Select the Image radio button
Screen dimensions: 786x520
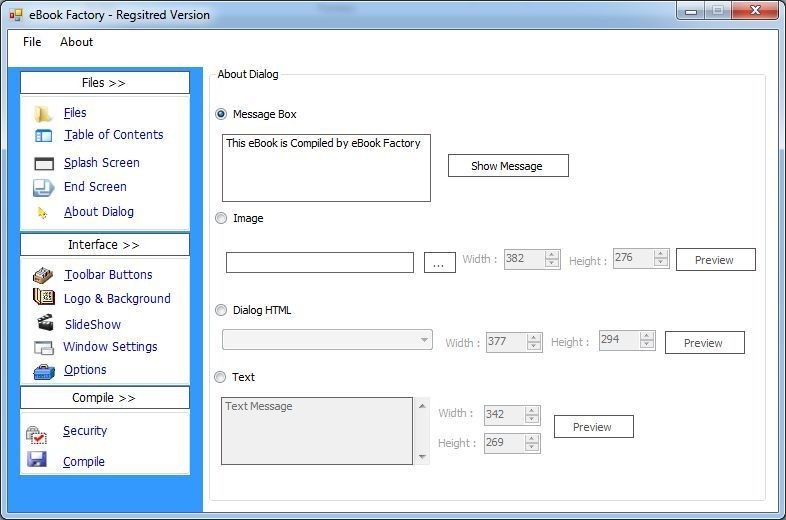(x=221, y=218)
